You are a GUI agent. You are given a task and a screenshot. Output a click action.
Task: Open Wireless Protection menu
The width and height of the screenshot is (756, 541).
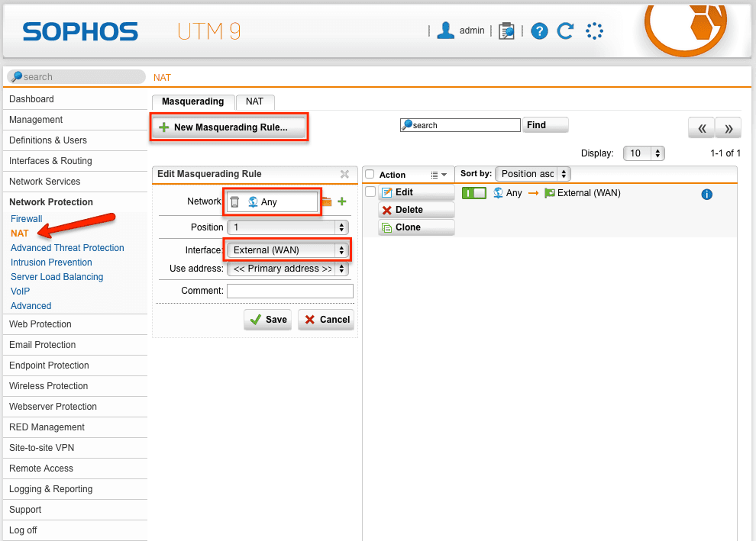pyautogui.click(x=75, y=386)
